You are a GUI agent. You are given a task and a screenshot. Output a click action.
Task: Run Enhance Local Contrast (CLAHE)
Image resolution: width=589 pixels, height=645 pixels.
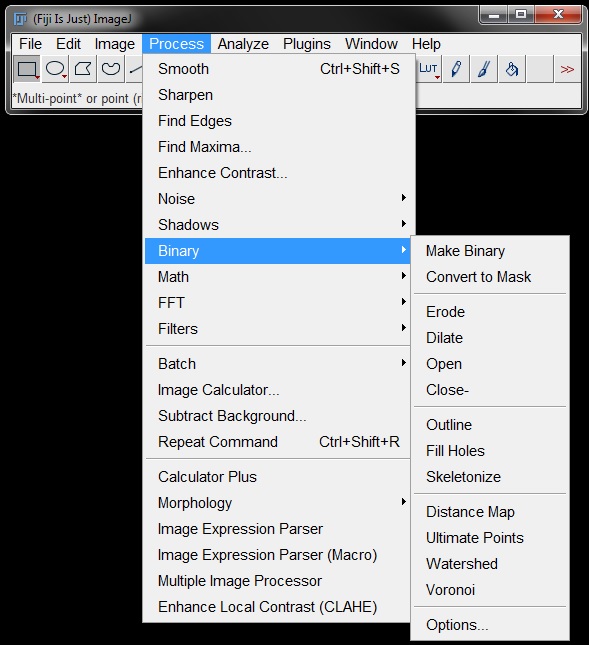coord(278,607)
